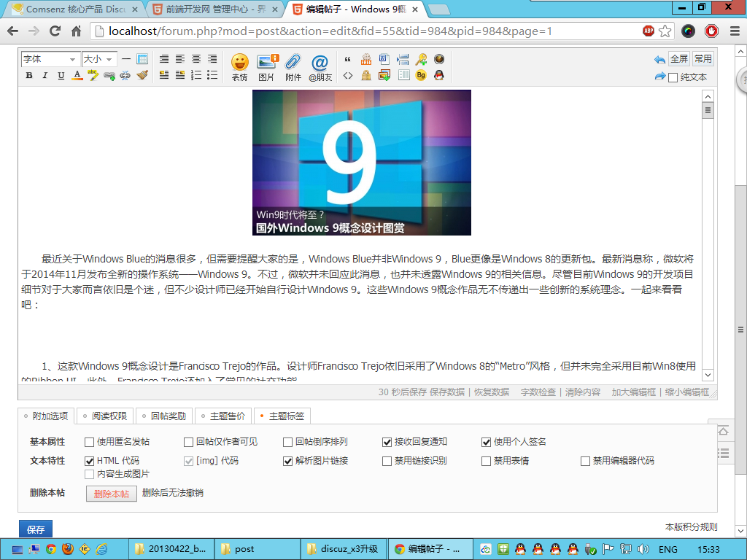The height and width of the screenshot is (560, 747).
Task: Open the discuz_x3升级 taskbar folder
Action: pos(344,549)
